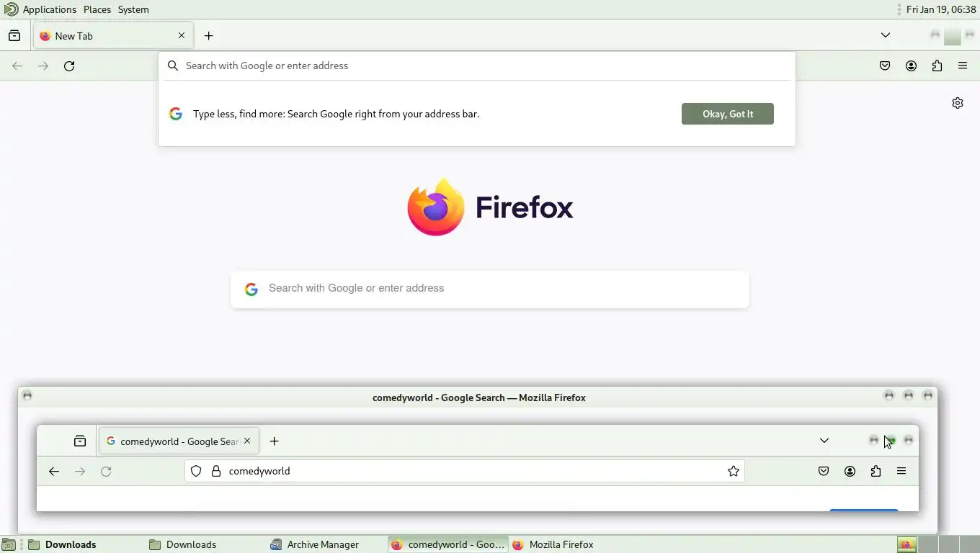Click the tracking protection shield icon
Image resolution: width=980 pixels, height=553 pixels.
tap(196, 471)
